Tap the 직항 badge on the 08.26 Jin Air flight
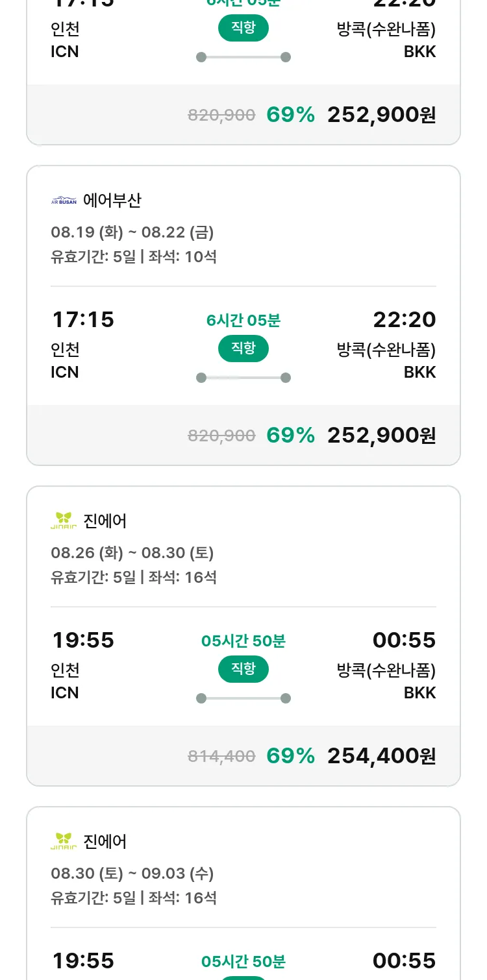487x980 pixels. pyautogui.click(x=243, y=669)
